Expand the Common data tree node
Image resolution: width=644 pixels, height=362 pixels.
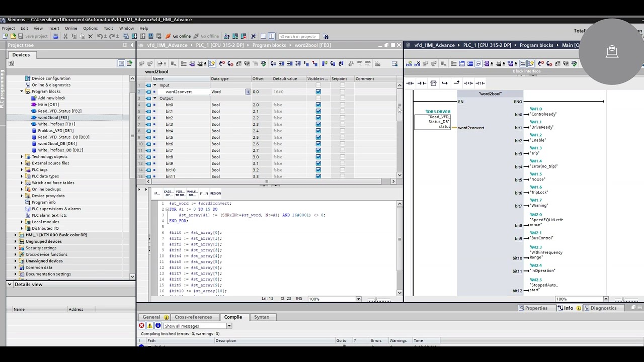click(x=16, y=267)
